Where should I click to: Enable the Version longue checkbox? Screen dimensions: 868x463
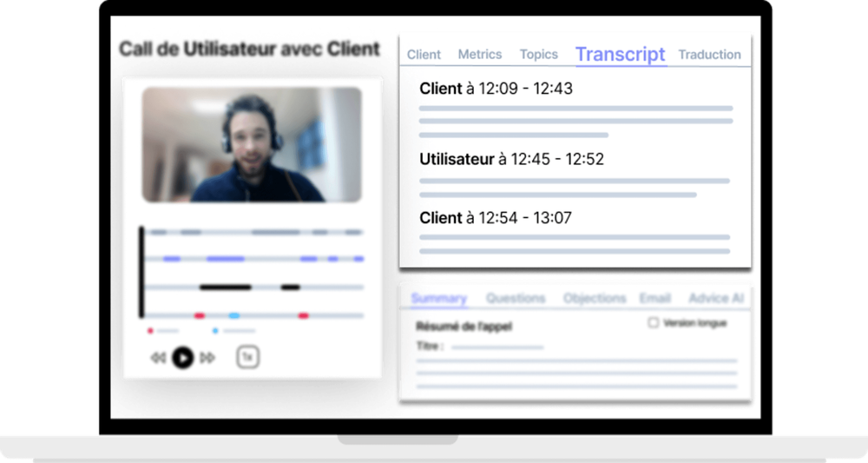(654, 322)
